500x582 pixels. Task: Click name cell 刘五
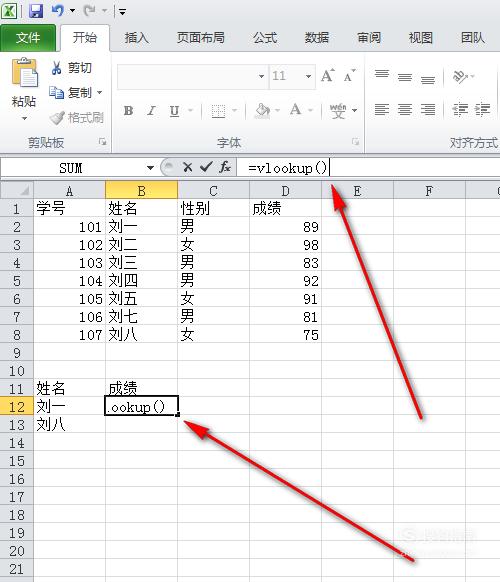[x=141, y=299]
